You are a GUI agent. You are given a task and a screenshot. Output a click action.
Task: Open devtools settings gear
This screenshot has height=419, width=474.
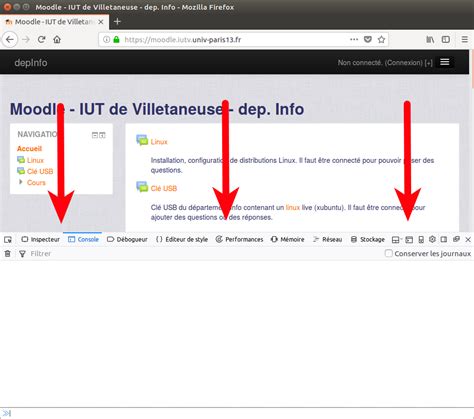point(432,239)
